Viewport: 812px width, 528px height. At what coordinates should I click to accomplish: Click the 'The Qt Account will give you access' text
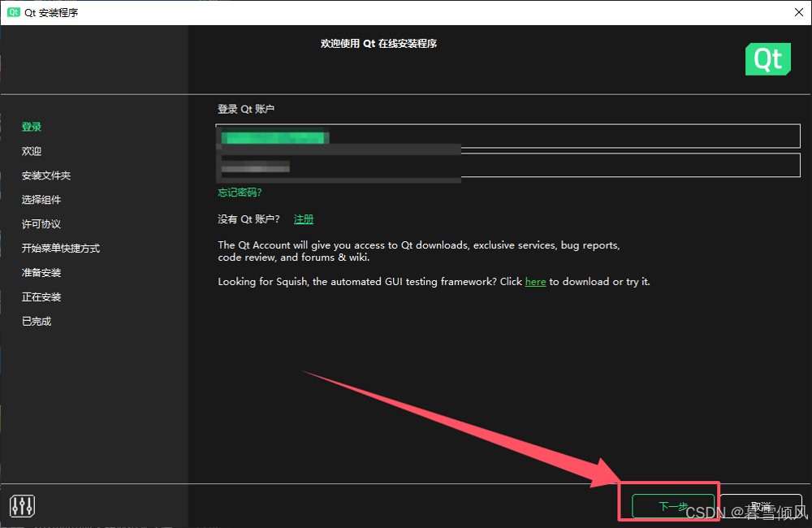418,251
